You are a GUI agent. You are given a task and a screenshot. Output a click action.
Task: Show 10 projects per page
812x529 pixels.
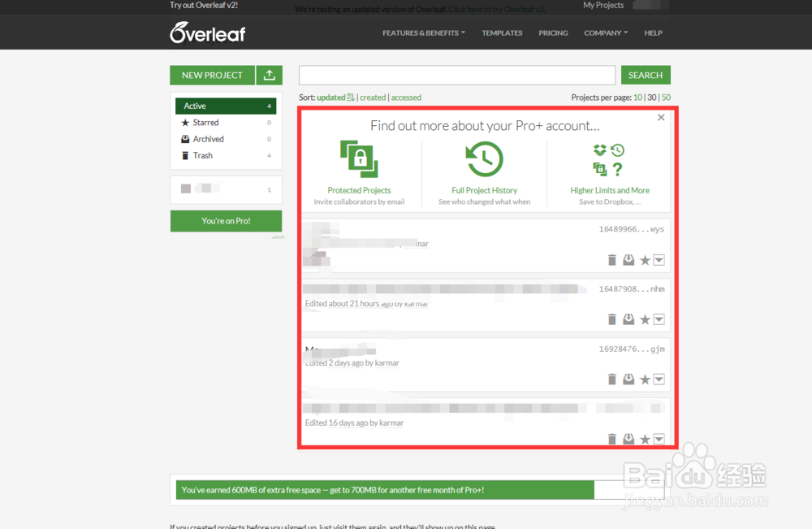pos(637,97)
